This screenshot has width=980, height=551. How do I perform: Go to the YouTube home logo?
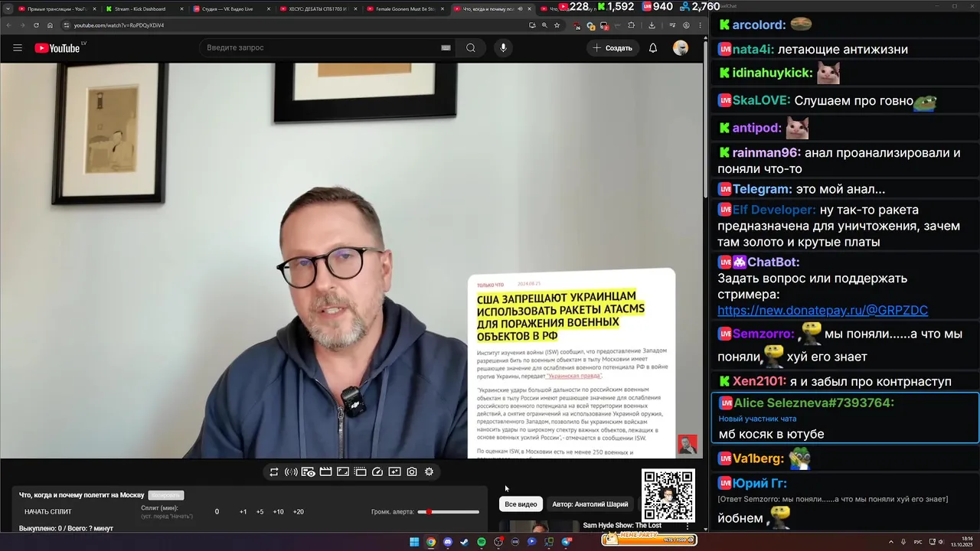pos(57,47)
